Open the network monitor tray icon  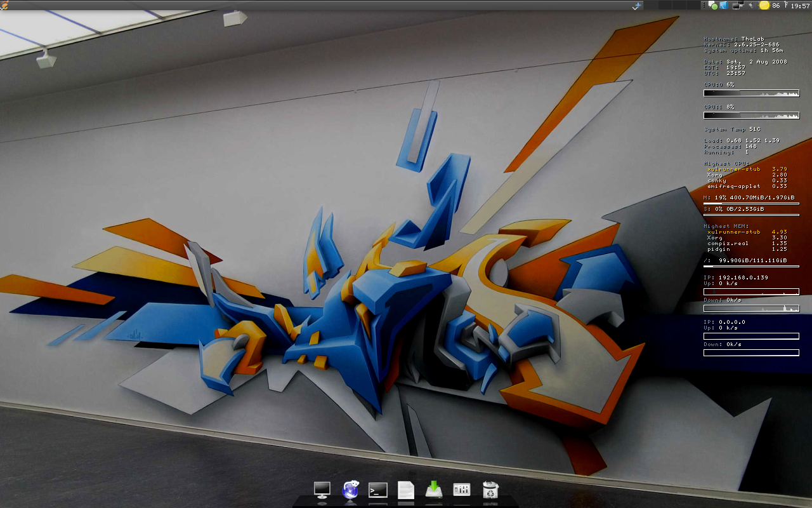coord(737,6)
